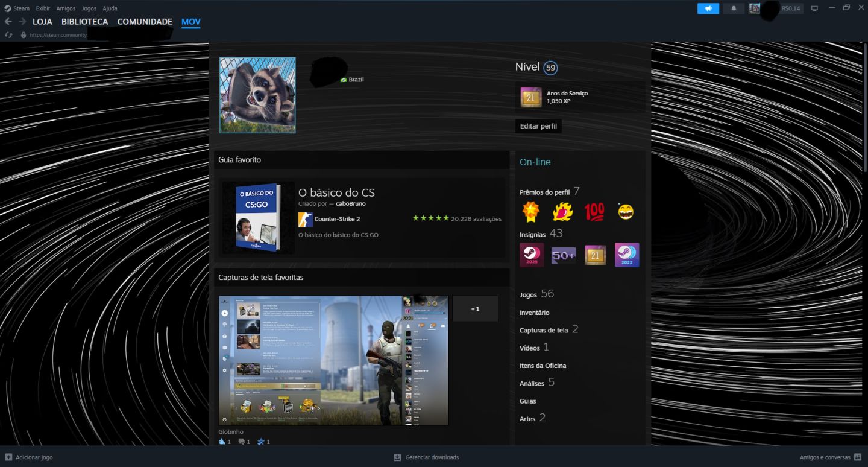This screenshot has height=467, width=868.
Task: Click the flaming heart profile award
Action: [562, 212]
